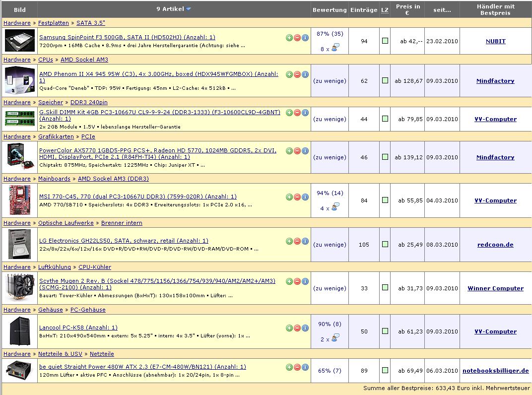Open the Festplatten category link
This screenshot has height=395, width=532.
pos(53,23)
